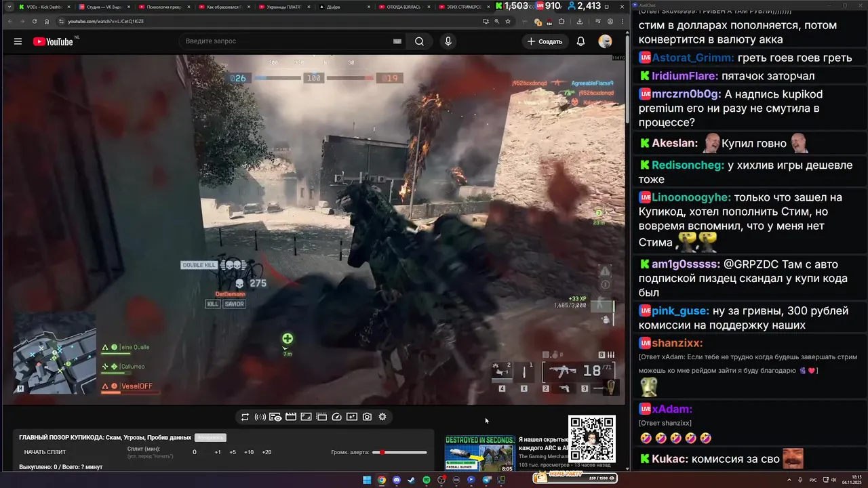868x488 pixels.
Task: Click the Создать create button
Action: (545, 41)
